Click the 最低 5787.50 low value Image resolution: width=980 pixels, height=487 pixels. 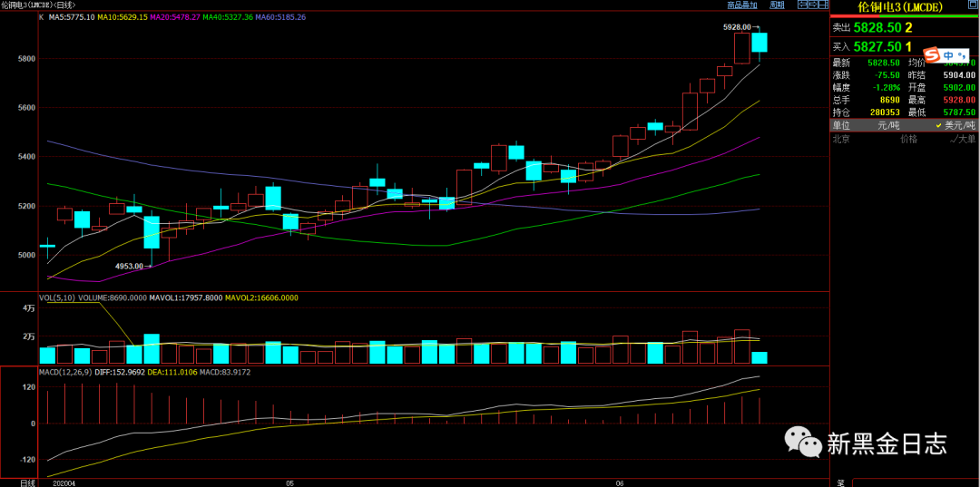point(959,112)
